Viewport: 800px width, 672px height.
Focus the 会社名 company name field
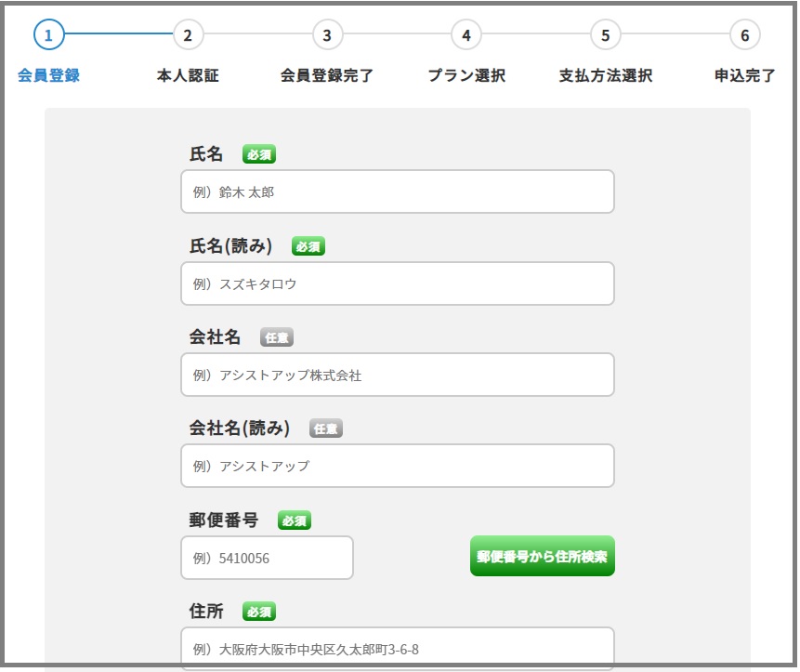coord(398,375)
